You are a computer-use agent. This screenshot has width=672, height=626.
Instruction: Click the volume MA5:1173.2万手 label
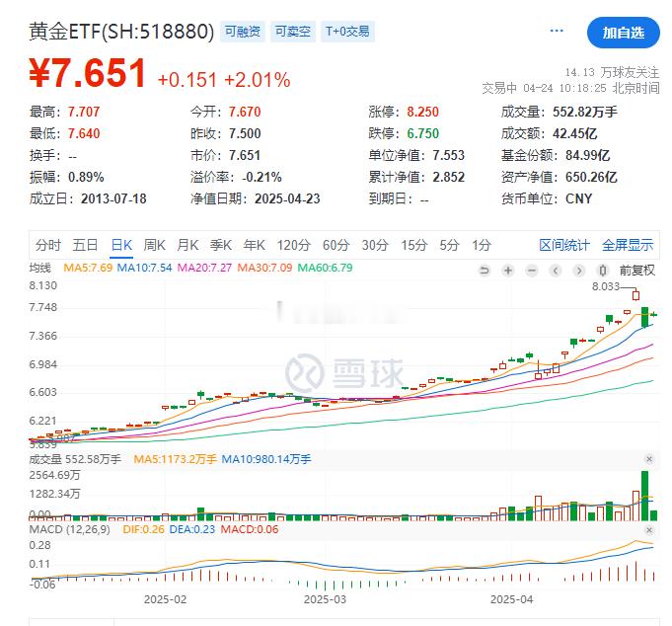(176, 459)
